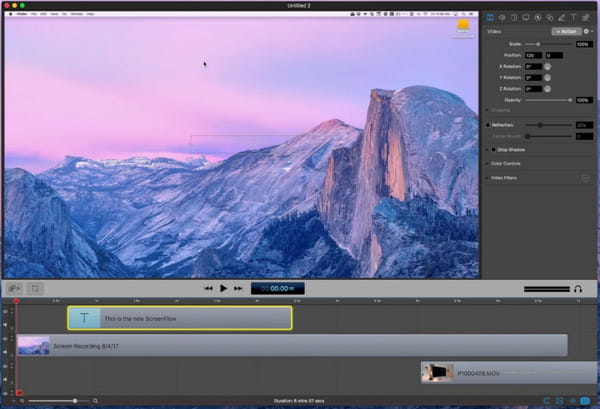600x409 pixels.
Task: Play the timeline with the play button
Action: [x=223, y=288]
